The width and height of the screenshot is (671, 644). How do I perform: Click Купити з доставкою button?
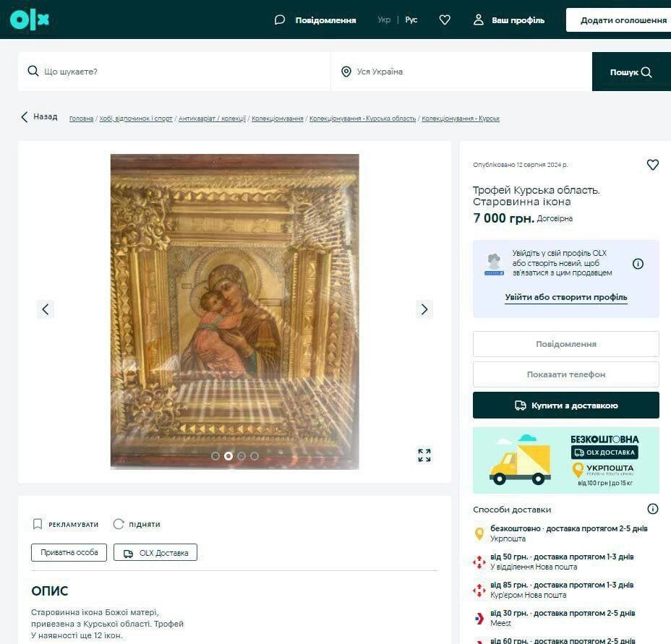point(565,405)
